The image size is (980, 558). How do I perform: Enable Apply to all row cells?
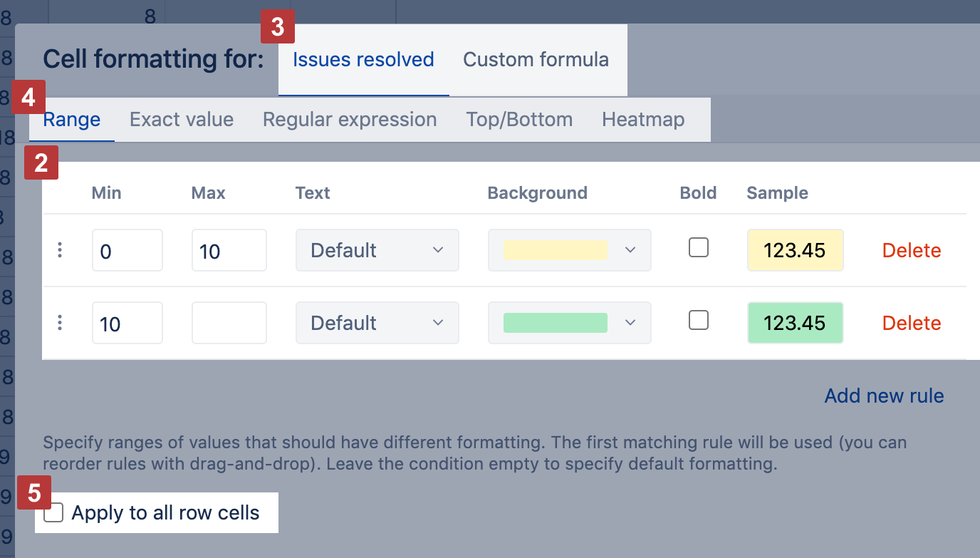[54, 512]
